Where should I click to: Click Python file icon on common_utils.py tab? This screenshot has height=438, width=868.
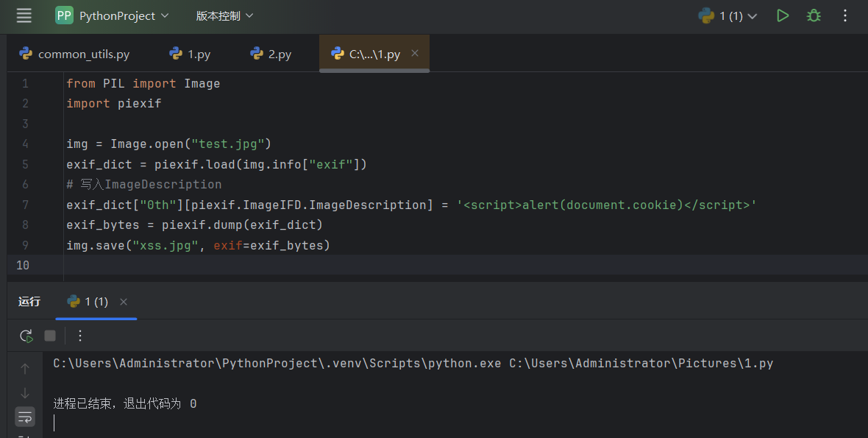[26, 53]
